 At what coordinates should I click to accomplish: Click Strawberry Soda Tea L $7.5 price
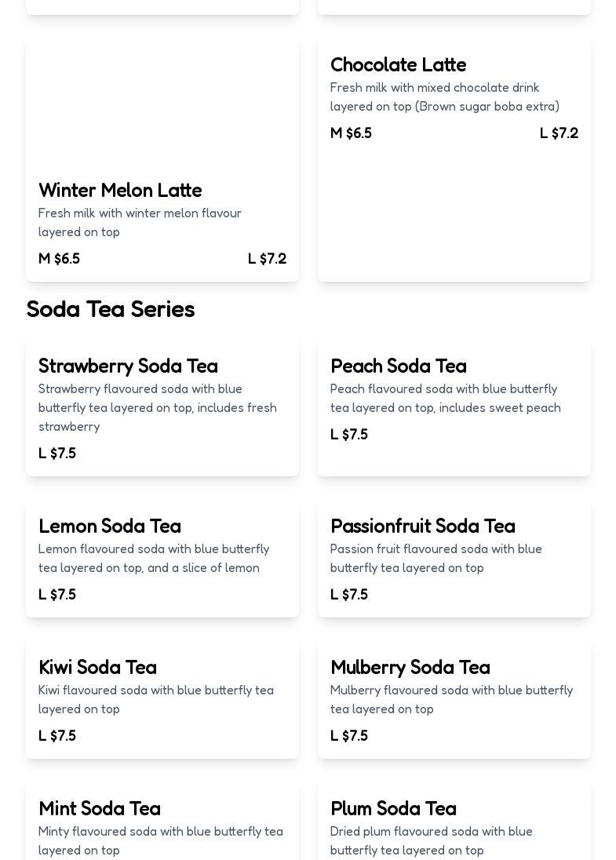[x=57, y=454]
